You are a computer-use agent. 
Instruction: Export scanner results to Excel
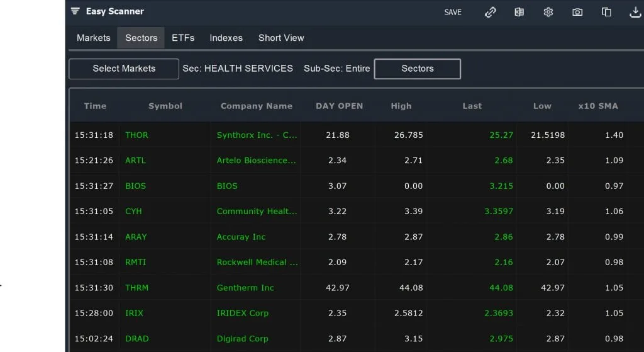[519, 13]
